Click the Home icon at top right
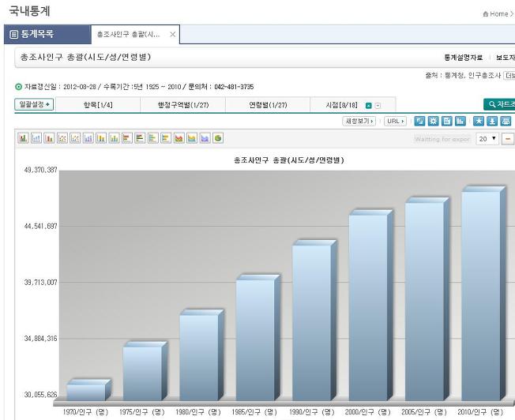515x420 pixels. pos(486,13)
